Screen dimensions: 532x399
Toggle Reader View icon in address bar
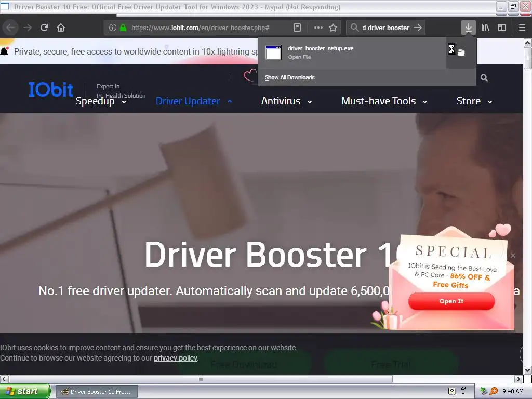click(x=297, y=28)
